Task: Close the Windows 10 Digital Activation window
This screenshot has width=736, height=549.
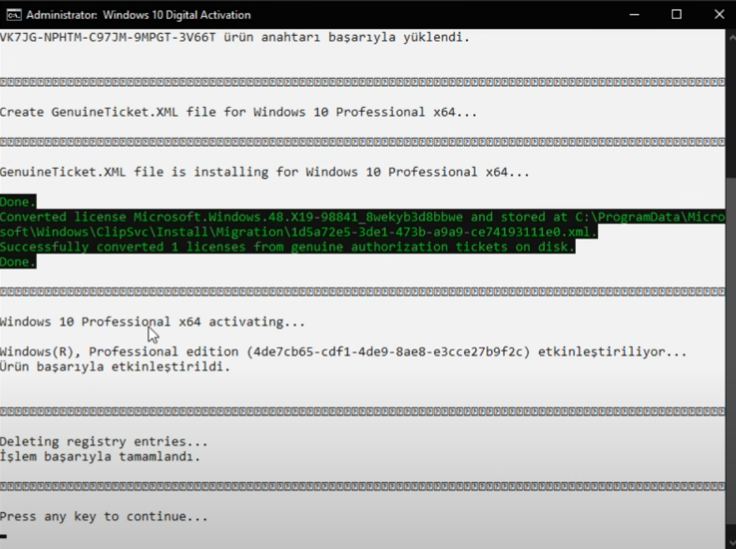Action: 719,15
